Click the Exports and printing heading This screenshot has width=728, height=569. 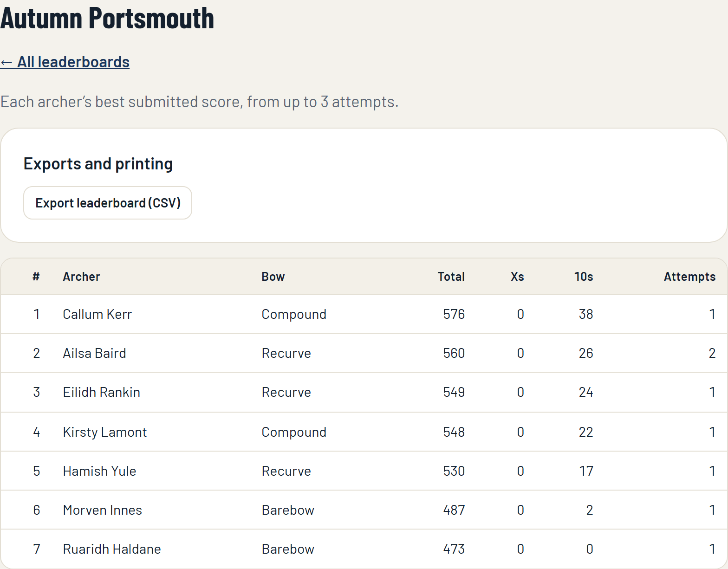tap(98, 164)
